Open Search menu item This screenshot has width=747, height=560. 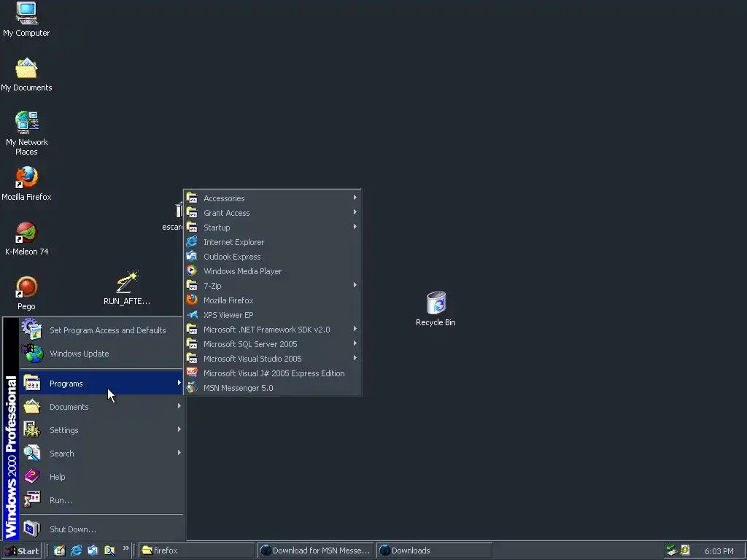101,454
